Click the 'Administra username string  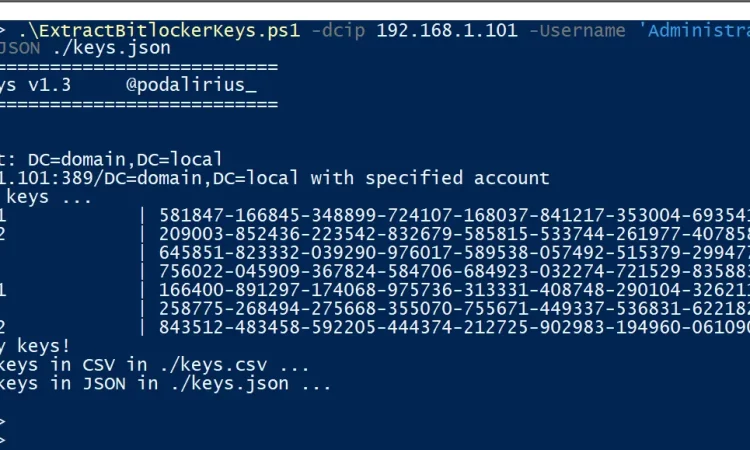(x=693, y=29)
